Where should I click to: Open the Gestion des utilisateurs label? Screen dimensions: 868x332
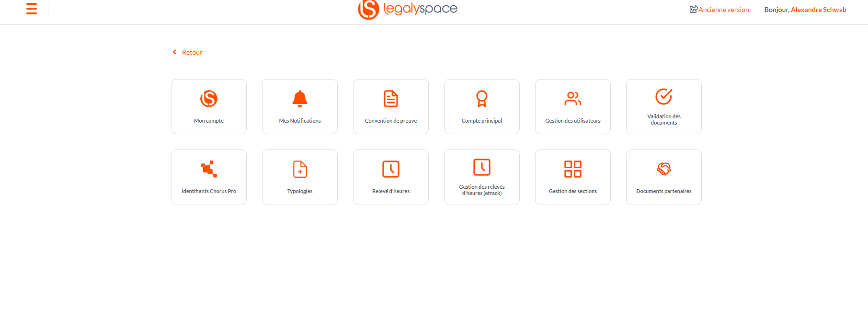coord(573,121)
